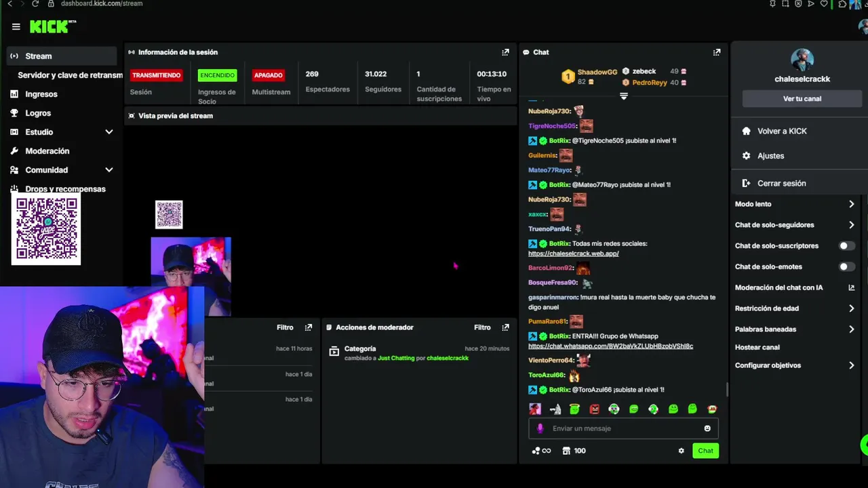Click the Comunidad people icon
This screenshot has height=488, width=868.
coord(14,170)
